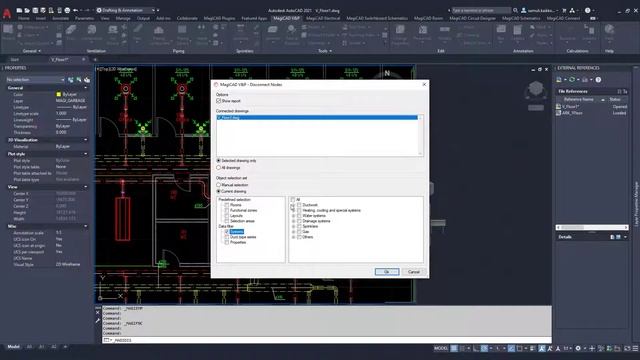Open the MagiCAD Electrical ribbon tab
Screen dimensions: 640x360
[323, 18]
